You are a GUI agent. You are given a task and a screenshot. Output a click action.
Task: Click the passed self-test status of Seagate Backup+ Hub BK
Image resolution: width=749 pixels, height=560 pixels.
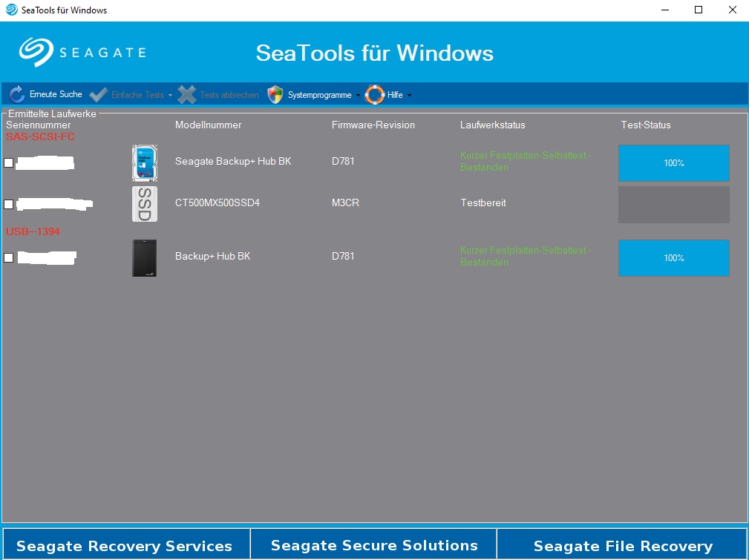526,161
